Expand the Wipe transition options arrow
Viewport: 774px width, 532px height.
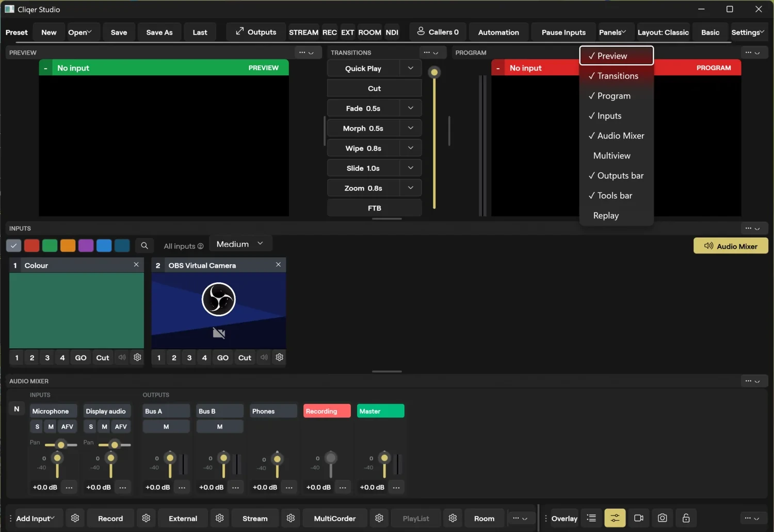point(411,148)
